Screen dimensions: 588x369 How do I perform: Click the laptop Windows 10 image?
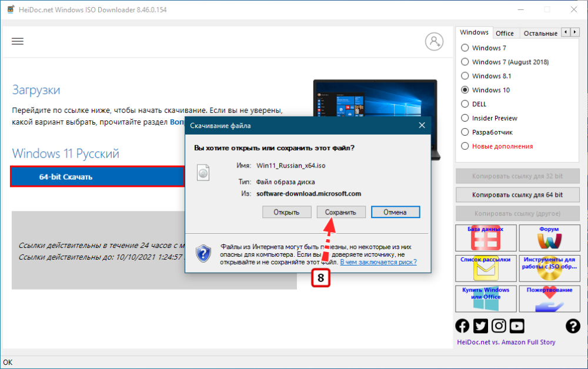coord(375,98)
